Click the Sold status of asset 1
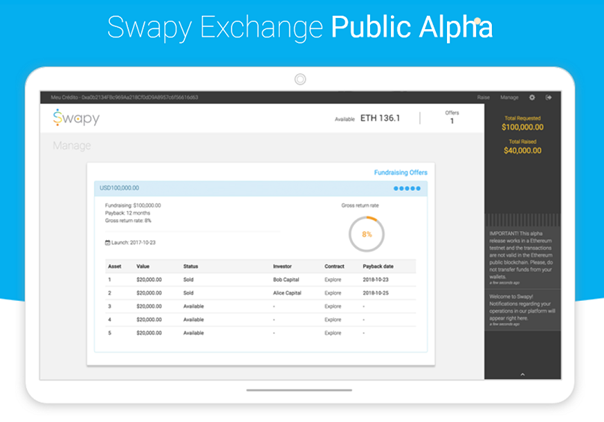604x422 pixels. pos(188,280)
